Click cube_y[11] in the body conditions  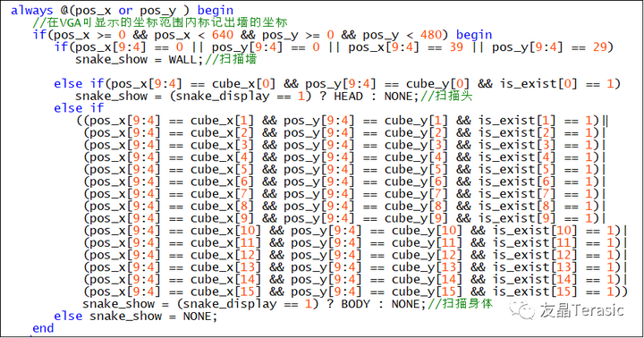[428, 243]
